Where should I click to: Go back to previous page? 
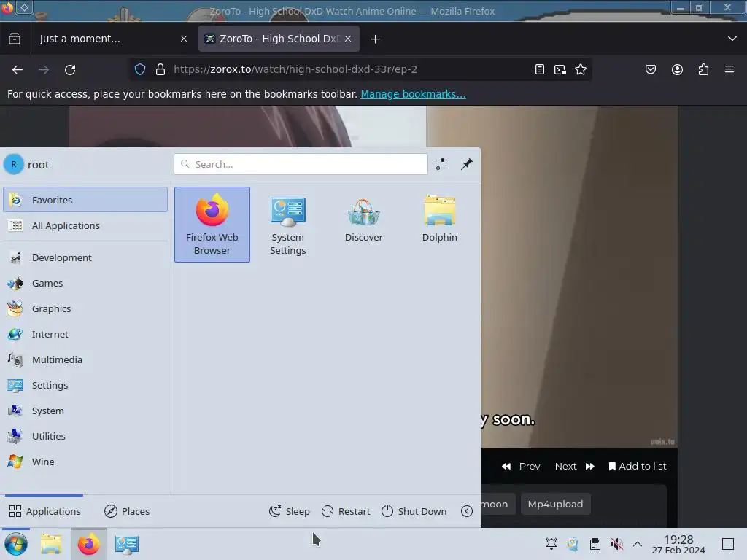pos(18,69)
